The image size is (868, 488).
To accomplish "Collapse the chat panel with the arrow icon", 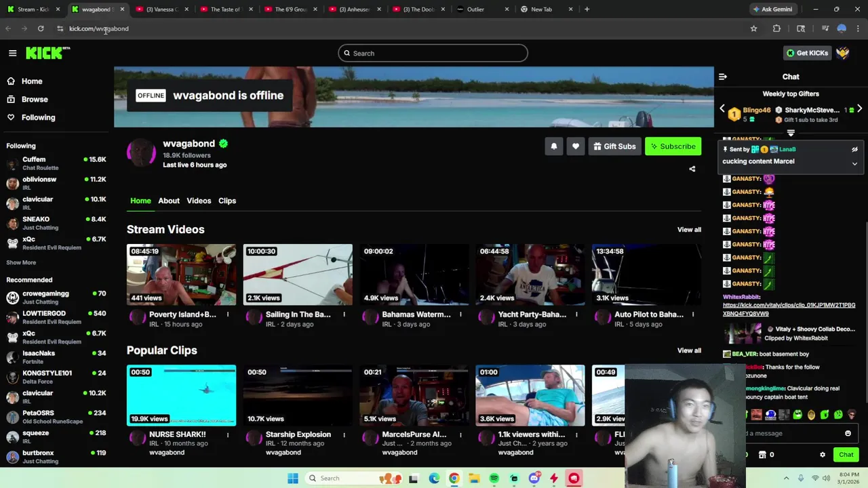I will click(723, 77).
